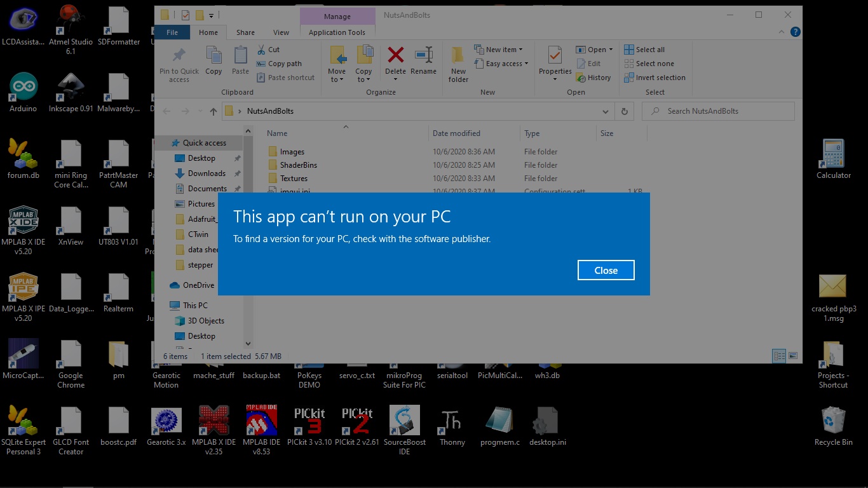
Task: Switch to the View ribbon tab
Action: (x=281, y=32)
